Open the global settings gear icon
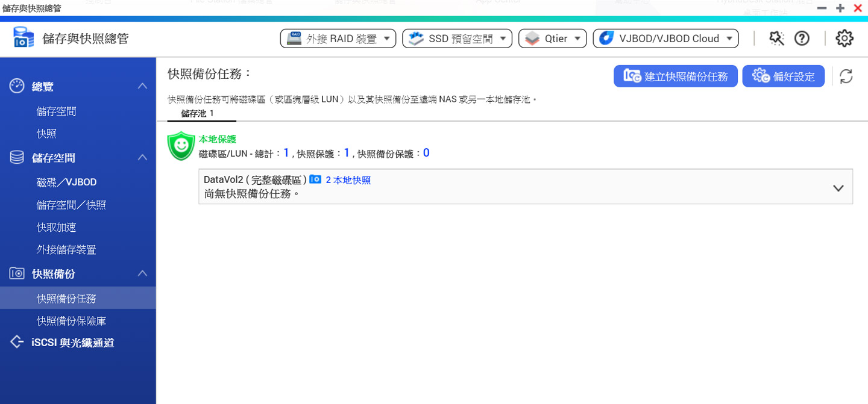The image size is (868, 404). (844, 39)
